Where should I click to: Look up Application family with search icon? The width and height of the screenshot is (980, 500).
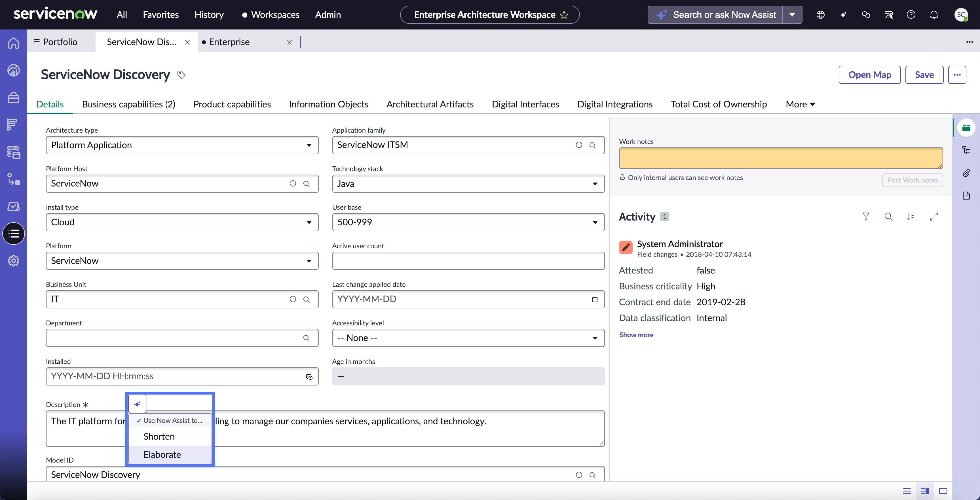592,145
